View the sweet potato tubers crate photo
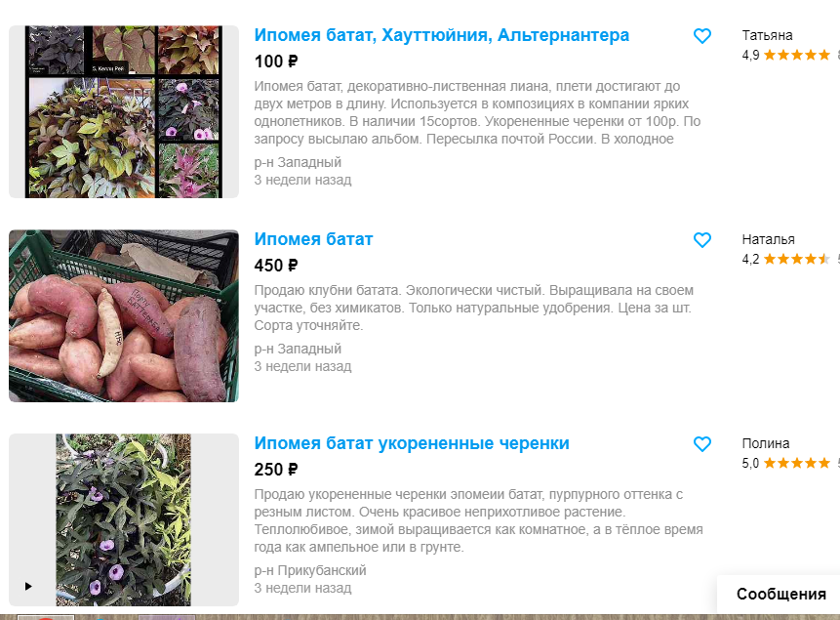Screen dimensions: 840x620 tap(124, 316)
